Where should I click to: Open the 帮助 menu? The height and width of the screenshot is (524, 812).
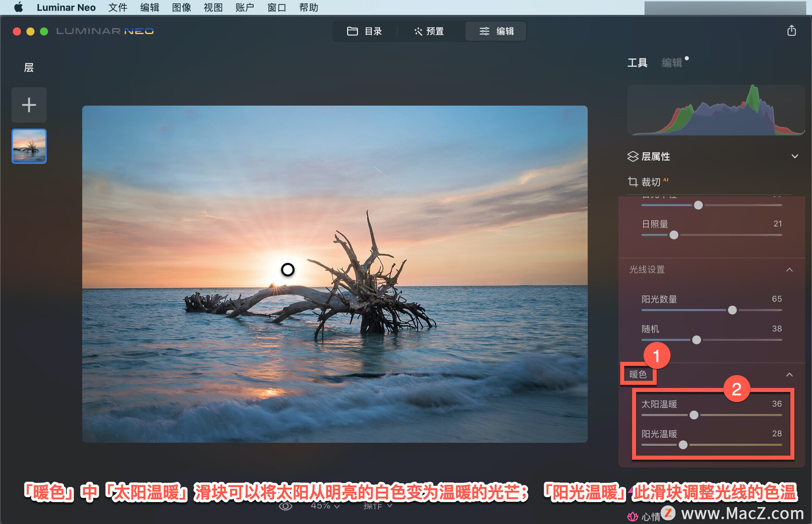tap(309, 7)
